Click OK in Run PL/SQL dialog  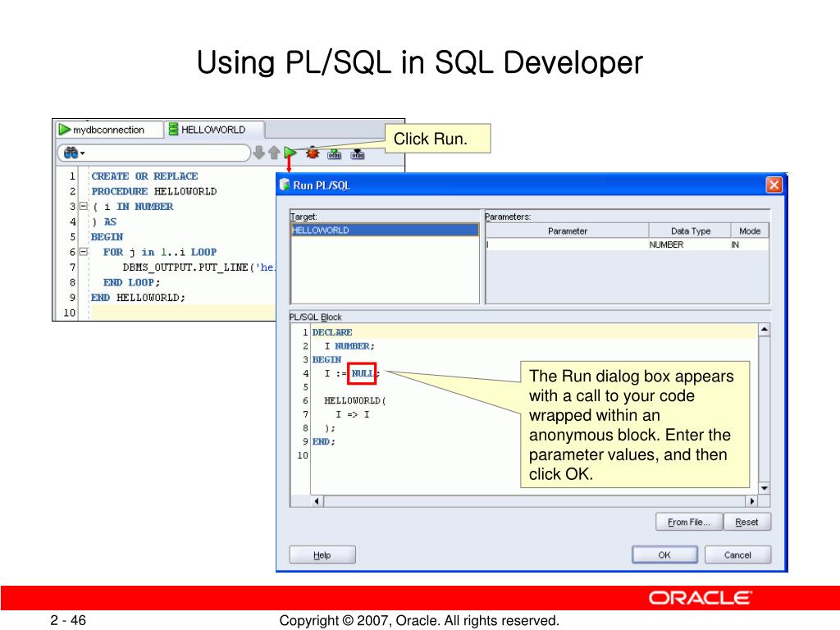(x=664, y=555)
